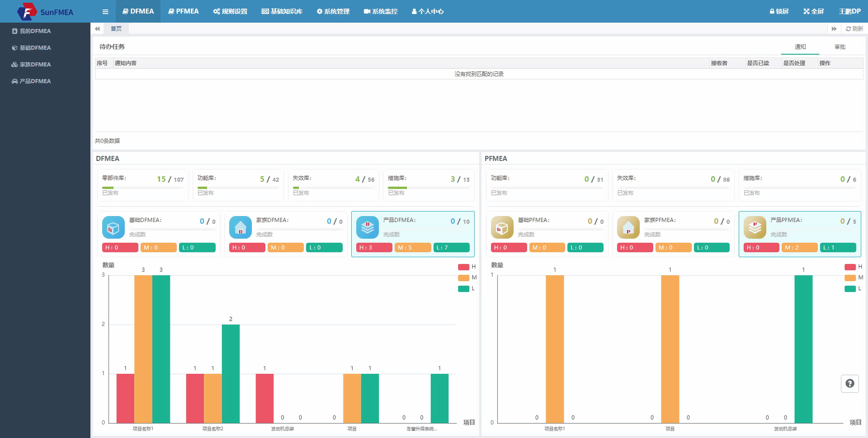Image resolution: width=868 pixels, height=438 pixels.
Task: Click the 产品PFMEA gold layers icon
Action: coord(755,227)
